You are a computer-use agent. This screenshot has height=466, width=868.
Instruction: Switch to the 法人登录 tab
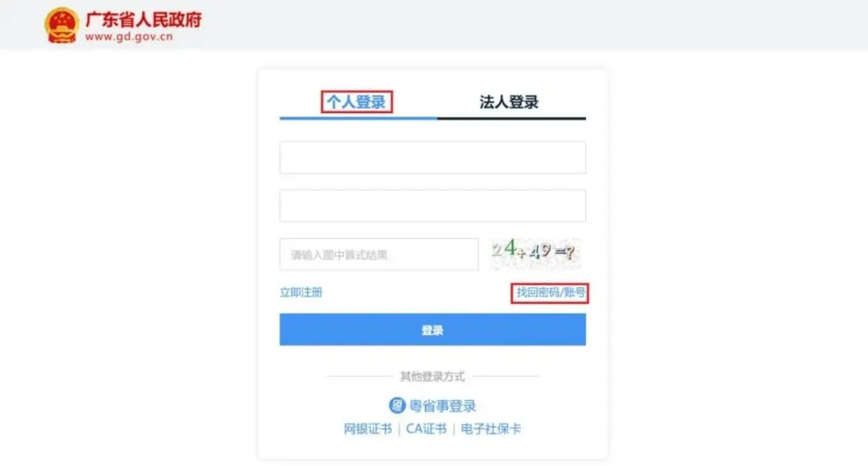pos(509,102)
